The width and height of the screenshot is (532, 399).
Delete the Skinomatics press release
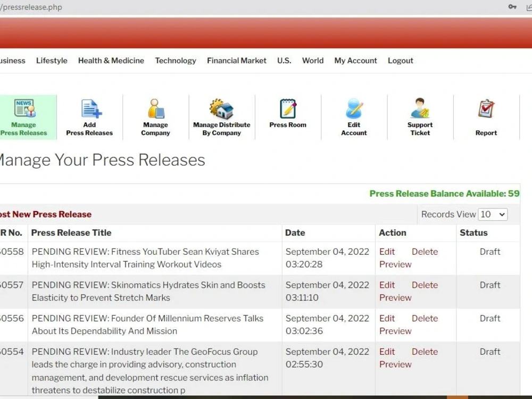tap(425, 285)
